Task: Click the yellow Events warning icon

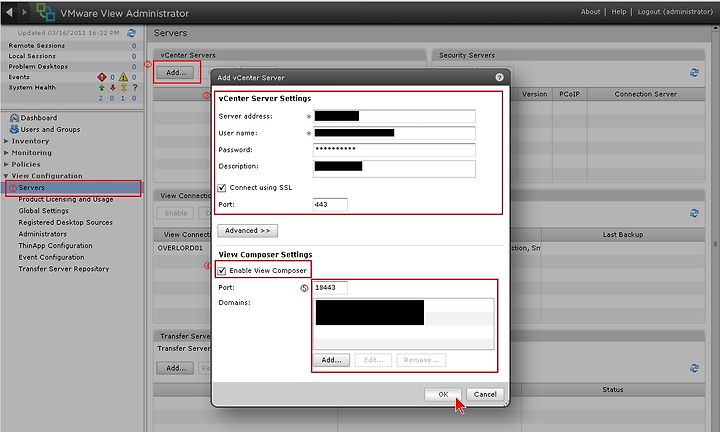Action: pos(124,77)
